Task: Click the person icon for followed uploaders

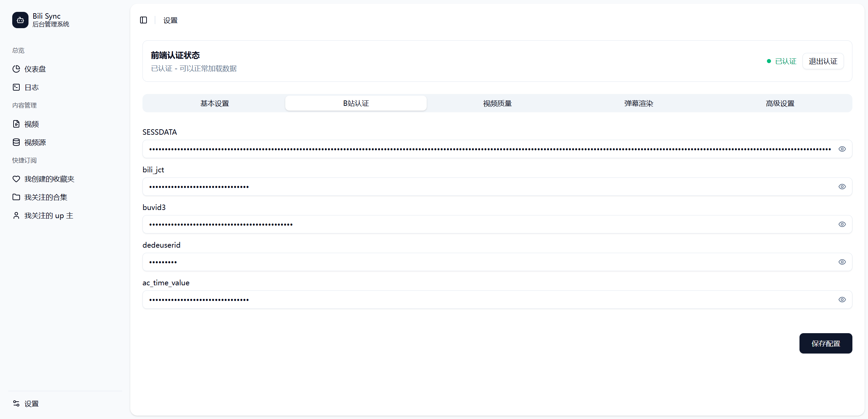Action: [16, 215]
